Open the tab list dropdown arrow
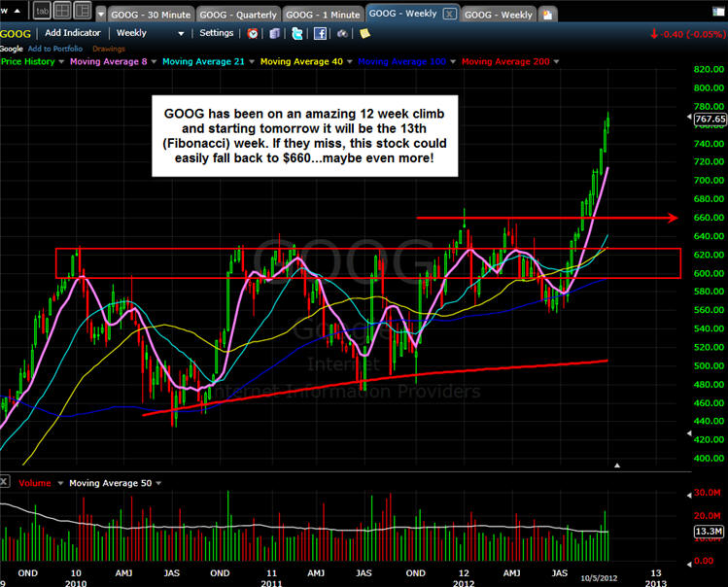728x587 pixels. [101, 15]
